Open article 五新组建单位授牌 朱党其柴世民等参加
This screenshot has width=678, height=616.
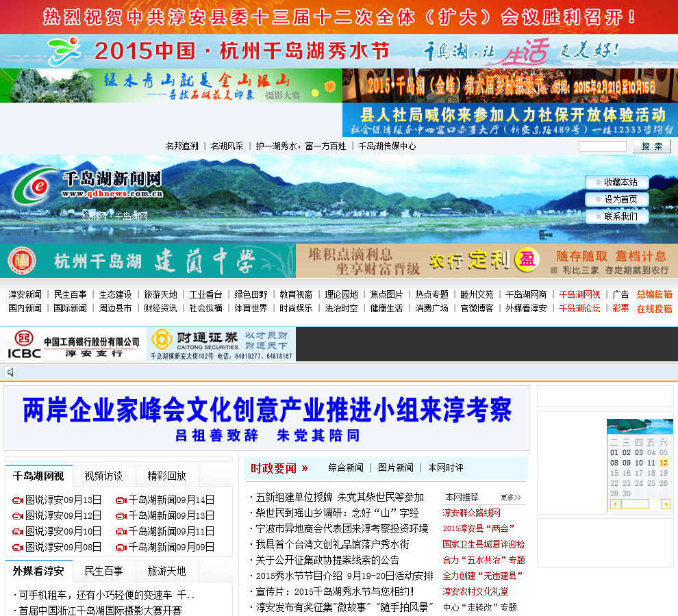coord(340,497)
